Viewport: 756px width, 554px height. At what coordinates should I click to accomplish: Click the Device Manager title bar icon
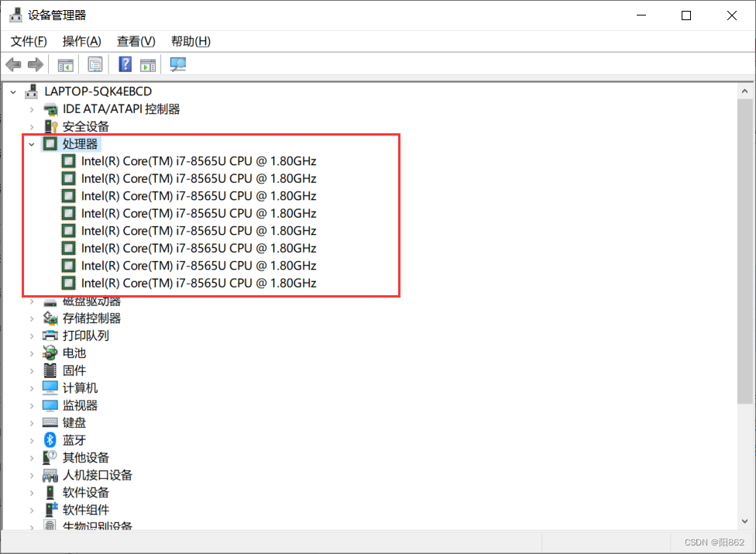pyautogui.click(x=15, y=15)
